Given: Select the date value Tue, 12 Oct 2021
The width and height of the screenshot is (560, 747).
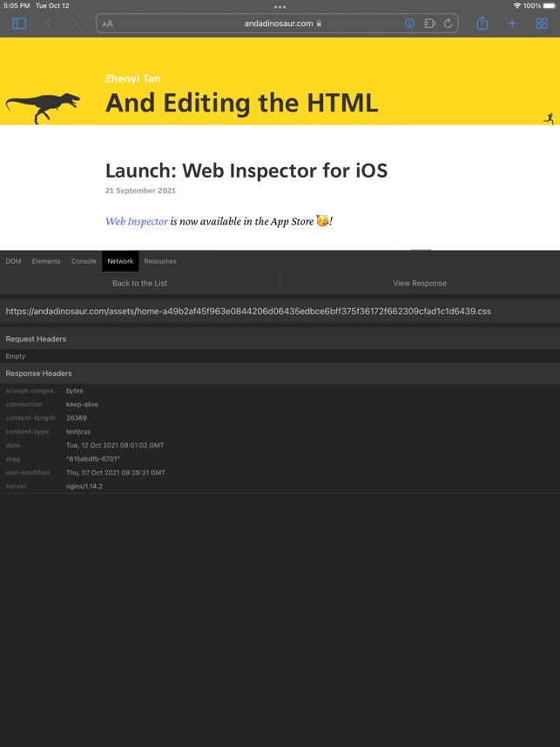Looking at the screenshot, I should 115,446.
